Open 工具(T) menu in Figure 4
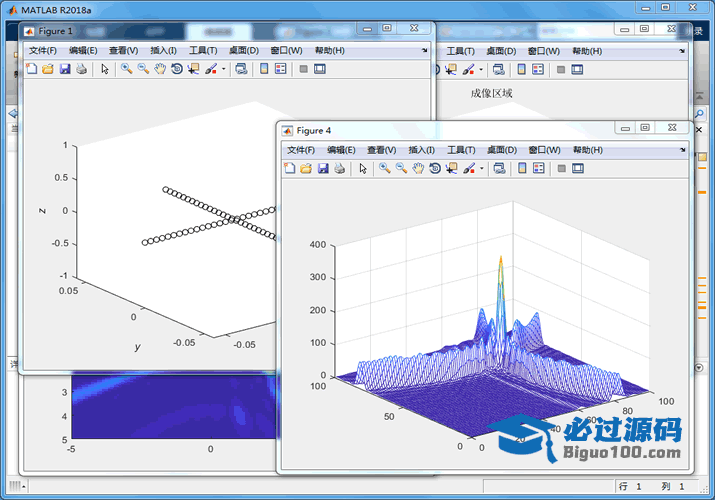Viewport: 715px width, 500px height. click(x=461, y=150)
